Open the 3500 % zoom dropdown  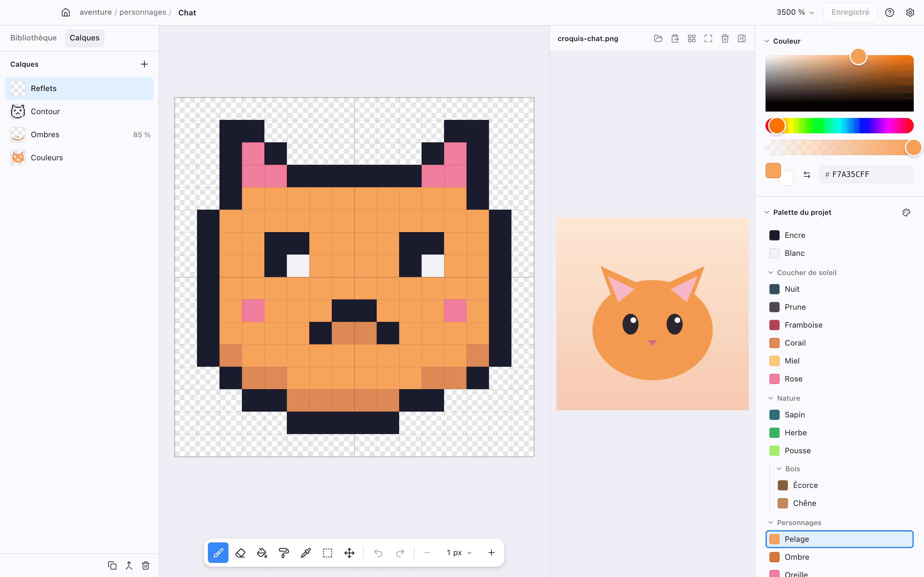pos(795,12)
